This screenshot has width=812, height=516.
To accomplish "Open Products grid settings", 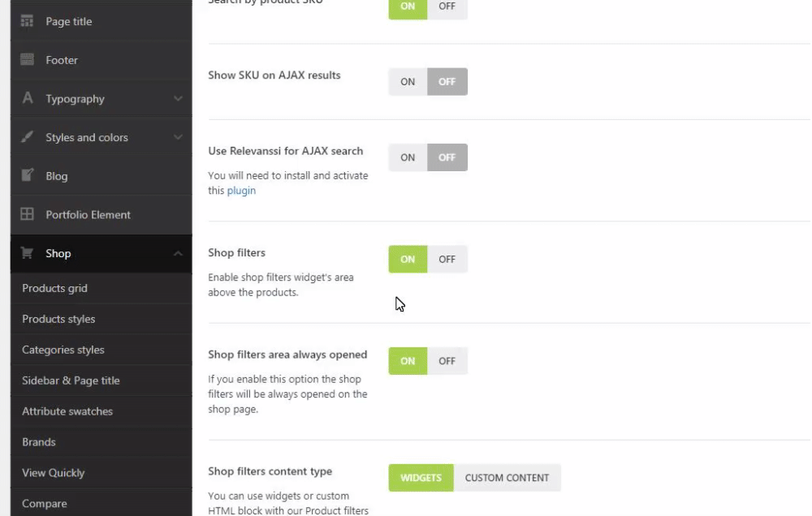I will 54,288.
